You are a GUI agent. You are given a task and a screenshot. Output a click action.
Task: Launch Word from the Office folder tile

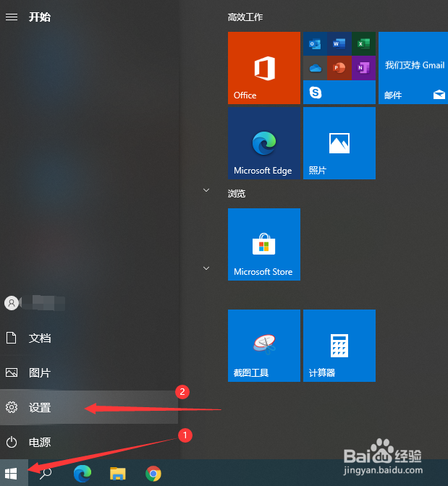coord(339,43)
